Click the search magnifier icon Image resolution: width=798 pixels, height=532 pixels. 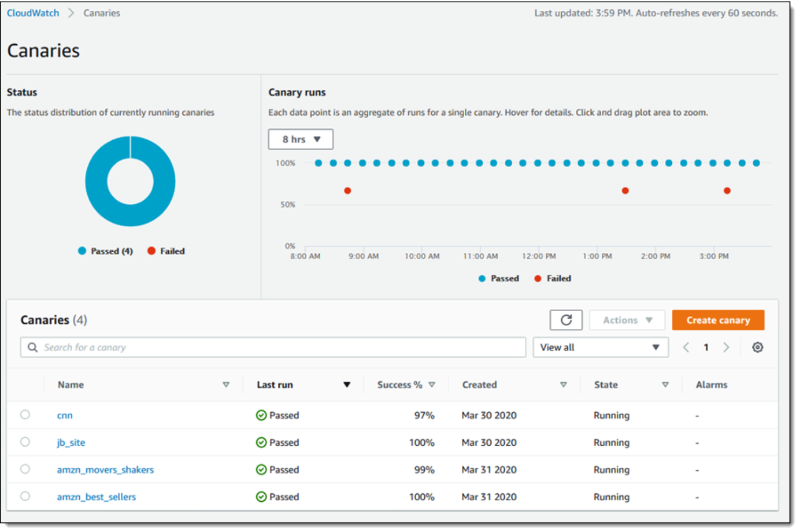(32, 347)
